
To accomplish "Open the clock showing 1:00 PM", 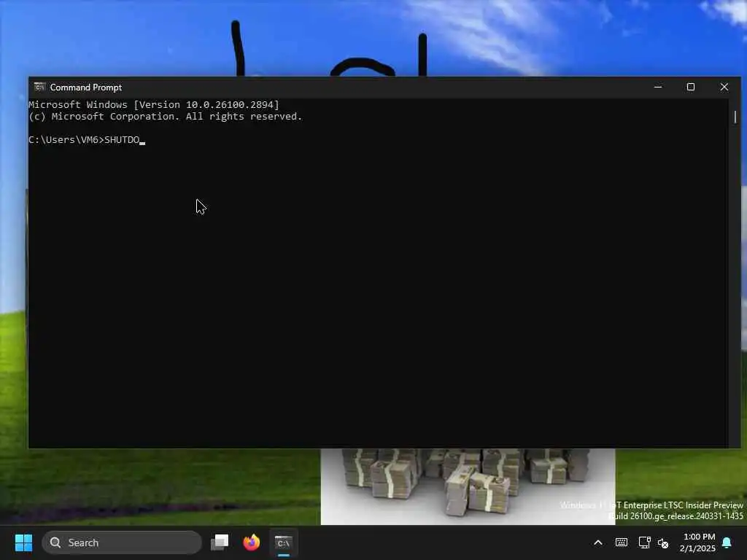I will [697, 542].
